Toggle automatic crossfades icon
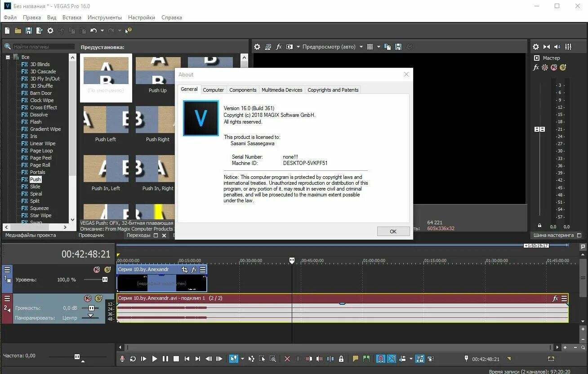588x374 pixels. [x=392, y=359]
